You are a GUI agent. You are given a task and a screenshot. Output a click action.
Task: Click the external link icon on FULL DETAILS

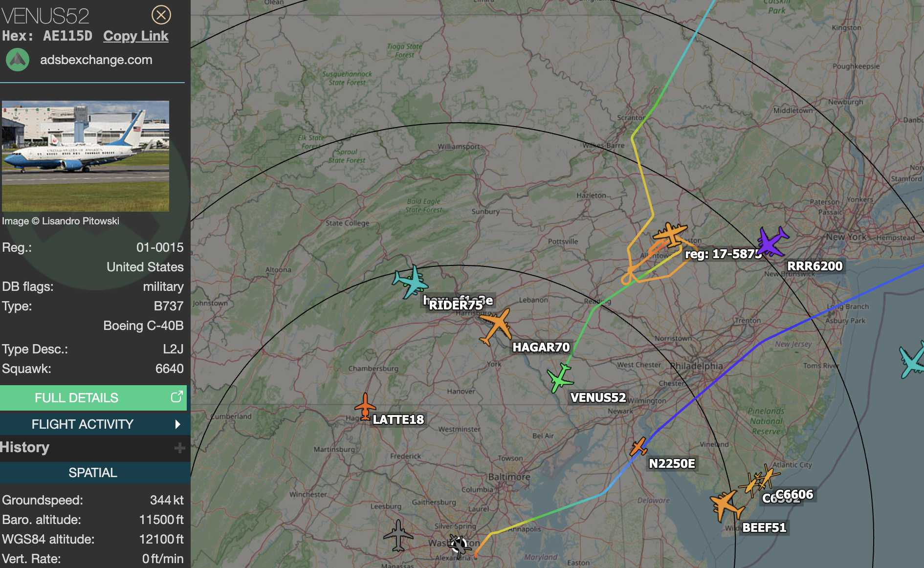pos(176,396)
